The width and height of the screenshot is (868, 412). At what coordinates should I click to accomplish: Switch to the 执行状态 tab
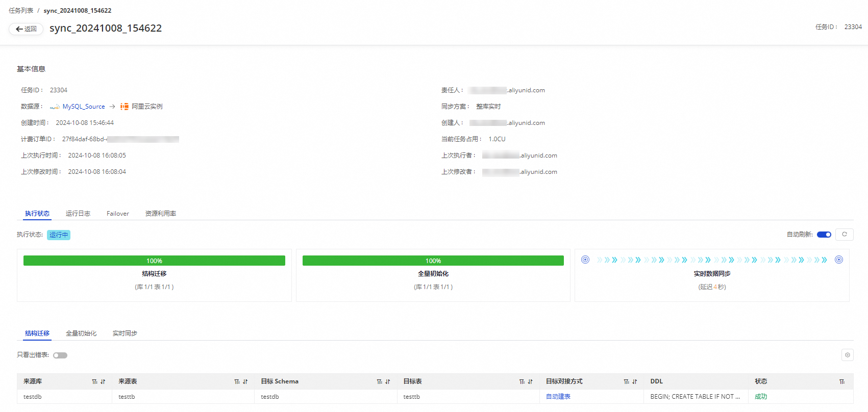tap(37, 214)
